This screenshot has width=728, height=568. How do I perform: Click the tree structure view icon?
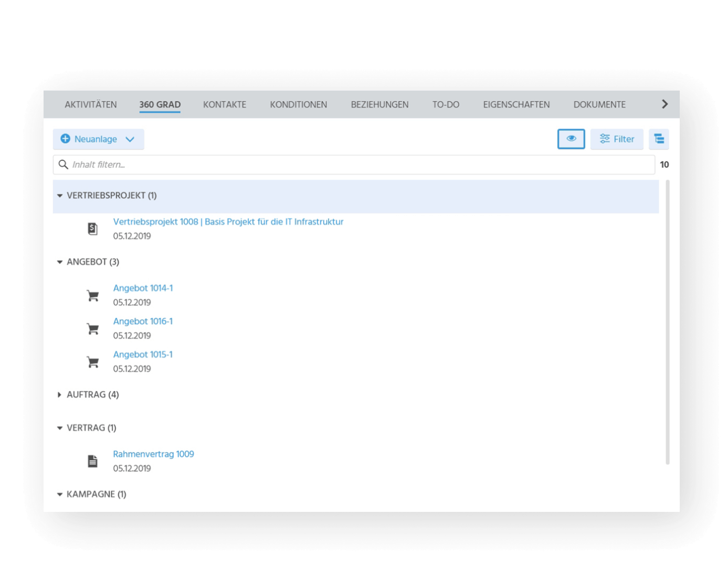[x=659, y=139]
